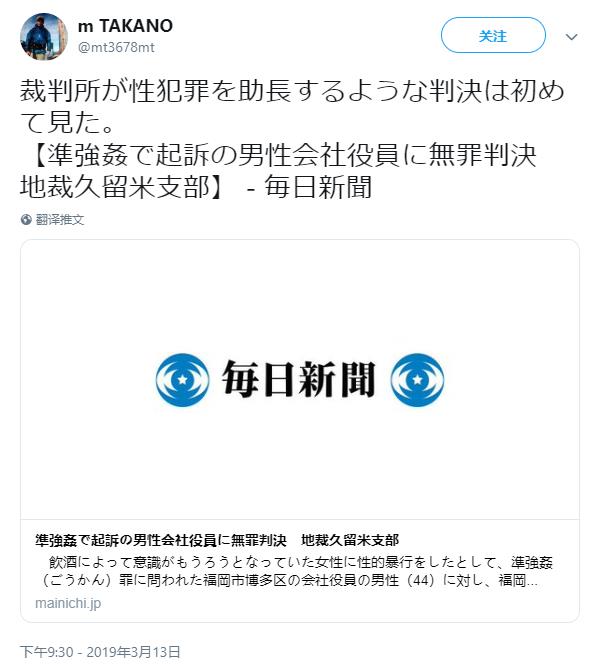Click the globe translate icon

click(26, 220)
